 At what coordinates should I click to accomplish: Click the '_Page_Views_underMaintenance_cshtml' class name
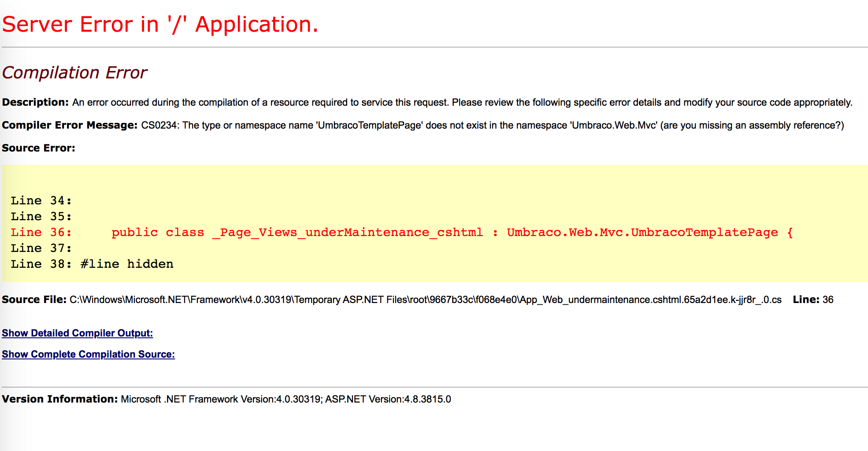348,233
